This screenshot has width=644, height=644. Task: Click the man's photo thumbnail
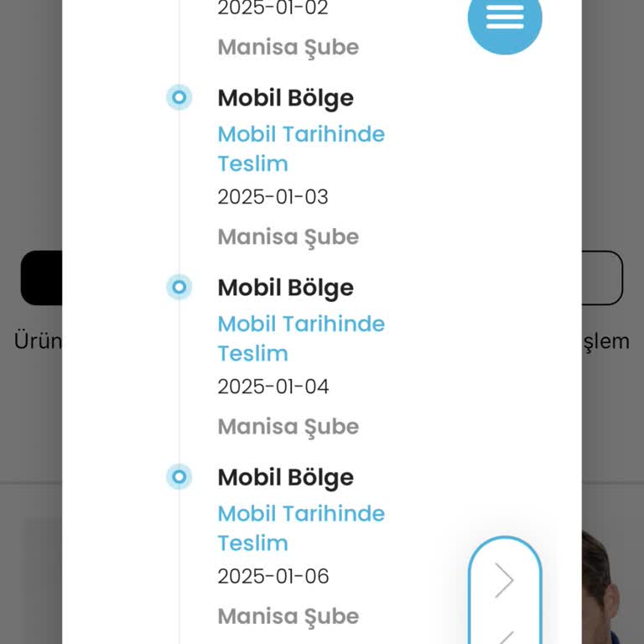pyautogui.click(x=602, y=587)
